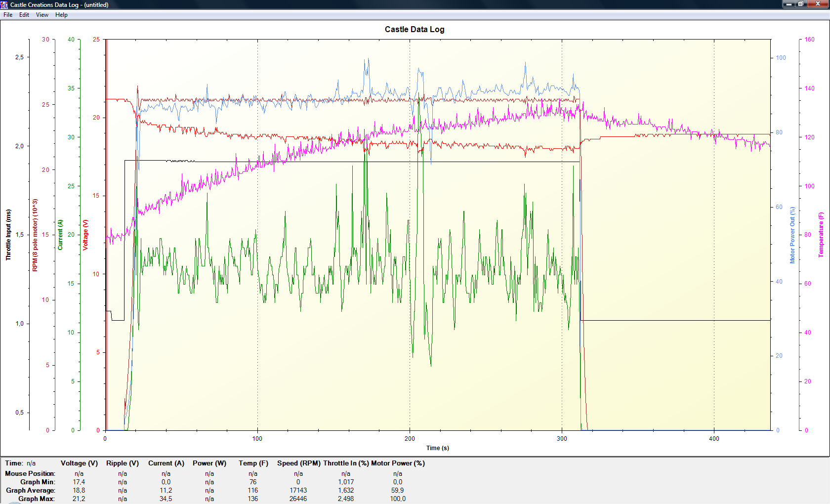
Task: Click the Throttle Input (ms) axis label
Action: pos(8,235)
